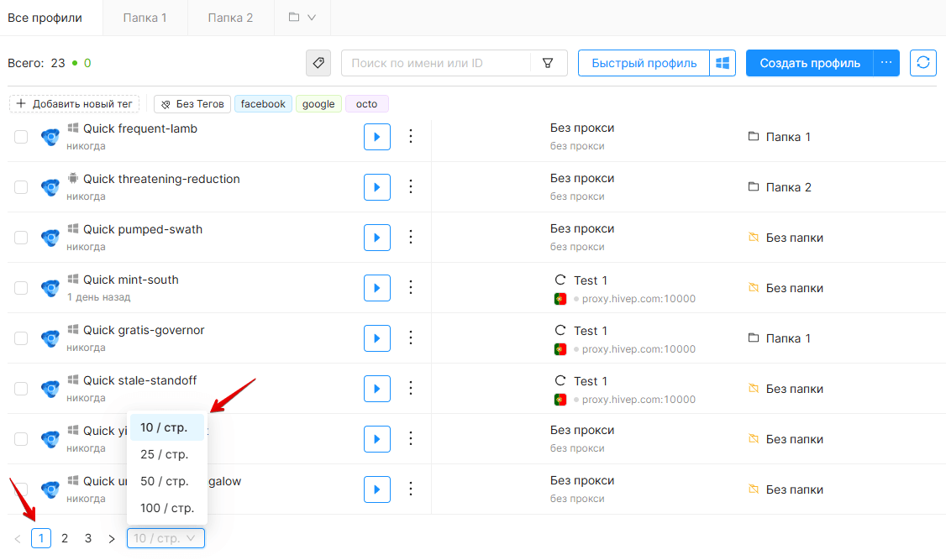Click browser avatar icon of Quick frequent-lamb
The image size is (946, 560).
[50, 137]
